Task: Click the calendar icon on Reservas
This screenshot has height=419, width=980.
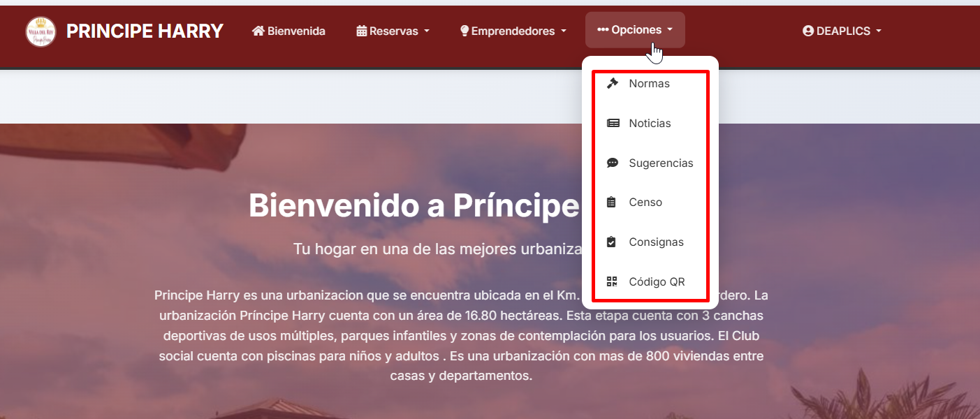Action: [363, 31]
